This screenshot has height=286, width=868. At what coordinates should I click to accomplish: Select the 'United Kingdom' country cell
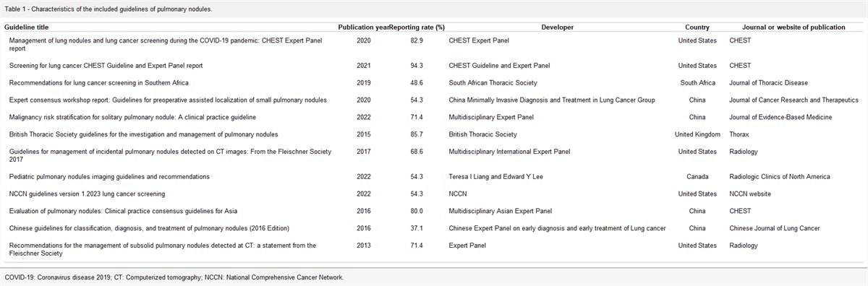pyautogui.click(x=697, y=134)
